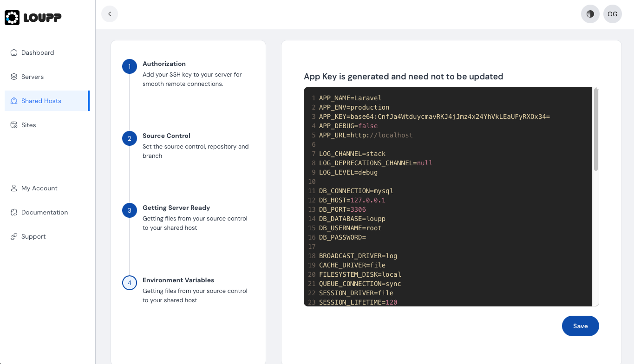This screenshot has width=634, height=364.
Task: Click the DB_CONNECTION=mysql line
Action: pyautogui.click(x=356, y=191)
